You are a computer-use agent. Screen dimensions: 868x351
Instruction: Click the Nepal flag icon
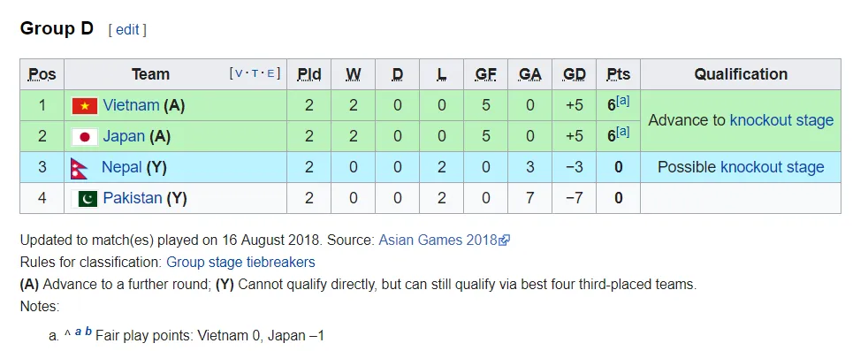point(80,168)
